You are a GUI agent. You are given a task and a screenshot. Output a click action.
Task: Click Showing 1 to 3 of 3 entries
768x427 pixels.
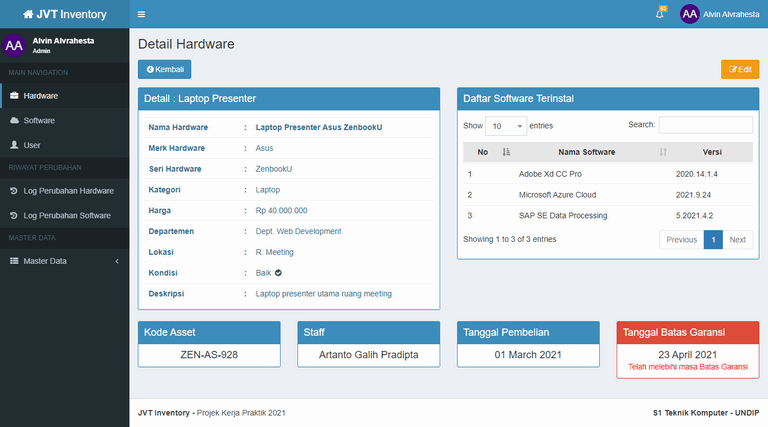point(509,239)
